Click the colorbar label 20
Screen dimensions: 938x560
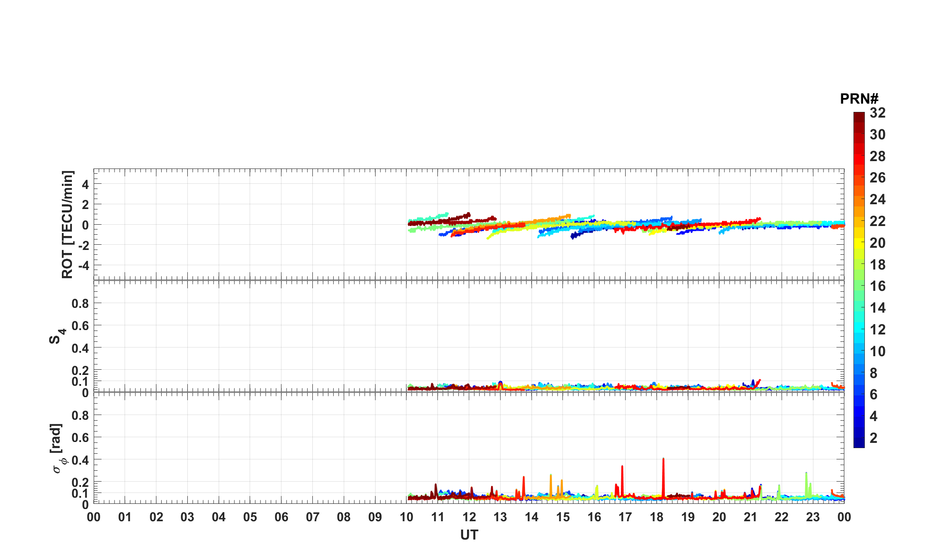click(x=877, y=243)
